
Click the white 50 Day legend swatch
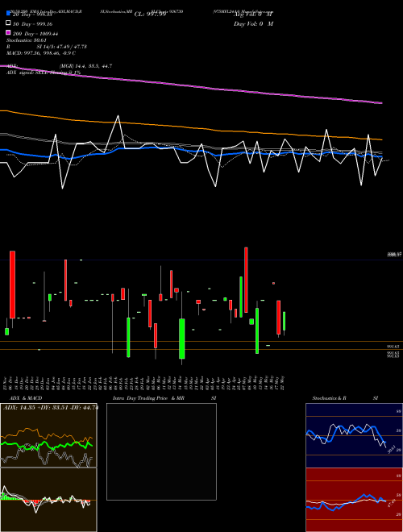(9, 23)
